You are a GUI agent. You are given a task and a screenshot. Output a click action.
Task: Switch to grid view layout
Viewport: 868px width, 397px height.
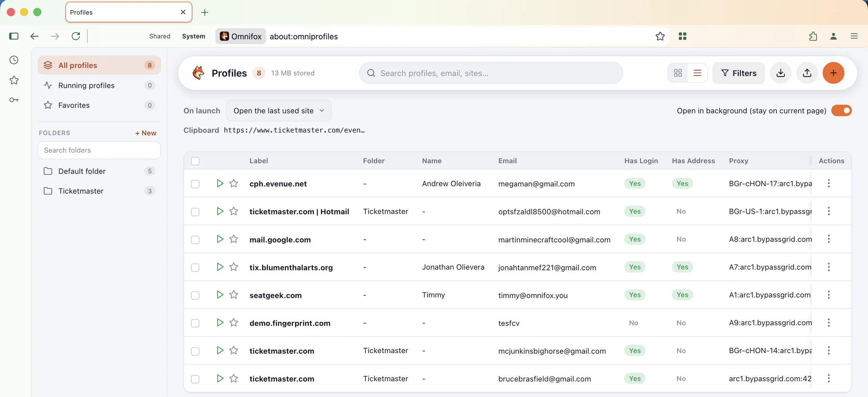(x=678, y=73)
